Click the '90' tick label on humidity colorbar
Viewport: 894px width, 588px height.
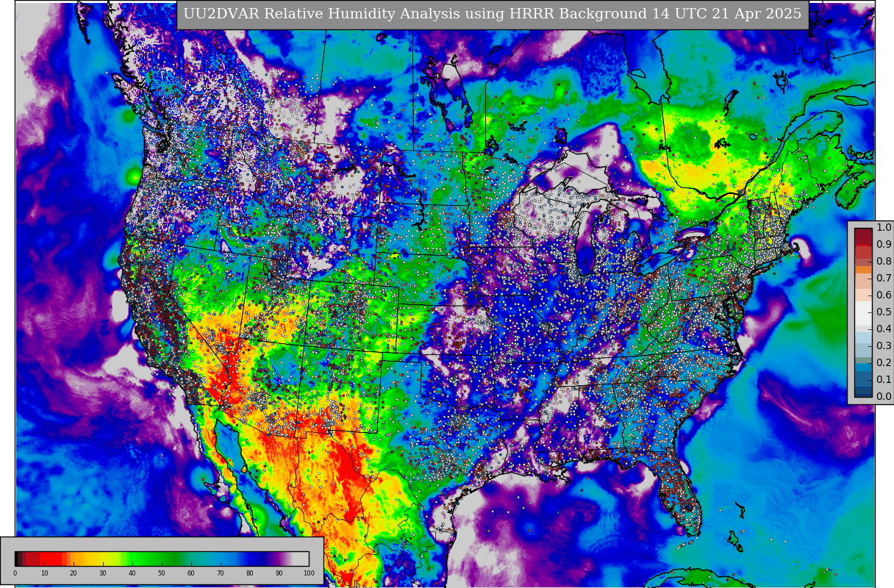tap(279, 573)
